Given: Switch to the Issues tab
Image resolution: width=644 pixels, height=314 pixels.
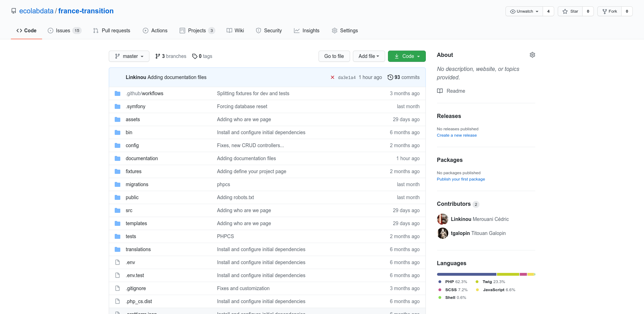Looking at the screenshot, I should [x=65, y=31].
